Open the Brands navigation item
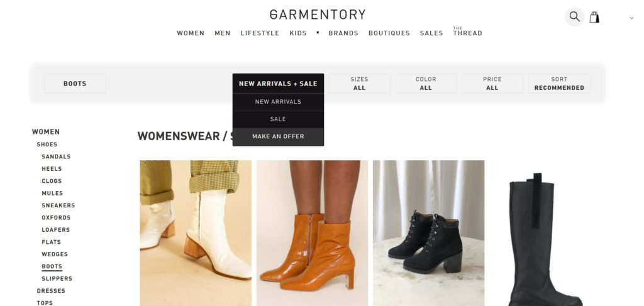 [x=343, y=33]
